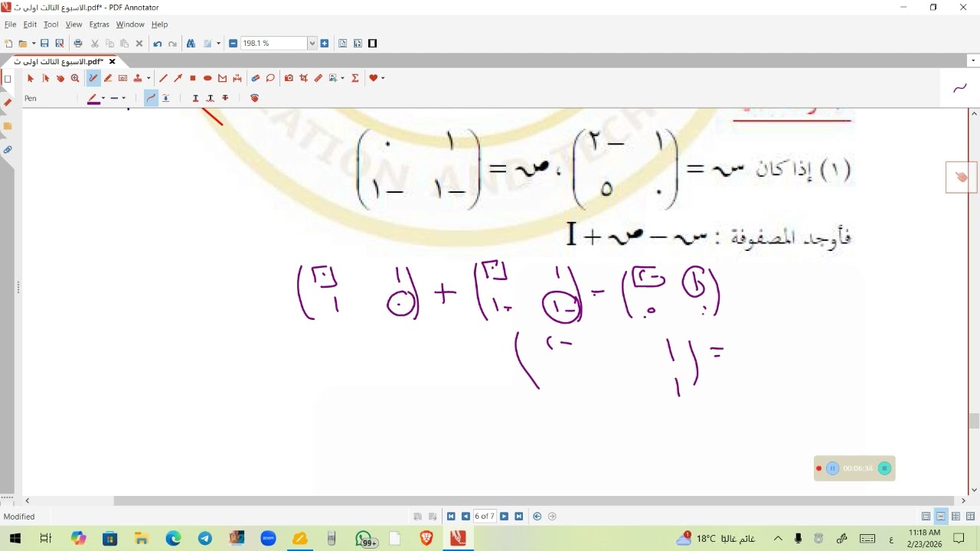Jump to first page button
This screenshot has width=980, height=551.
[451, 517]
